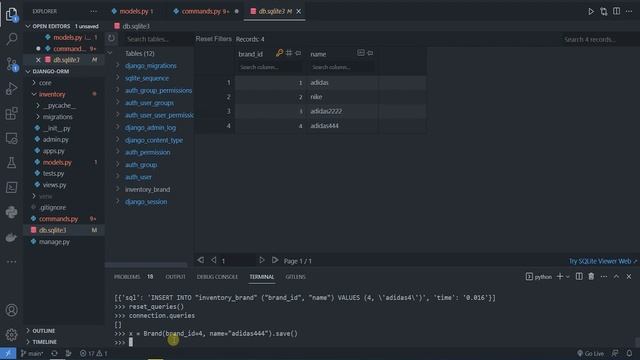Open the Source Control view icon
This screenshot has width=640, height=360.
pyautogui.click(x=11, y=64)
